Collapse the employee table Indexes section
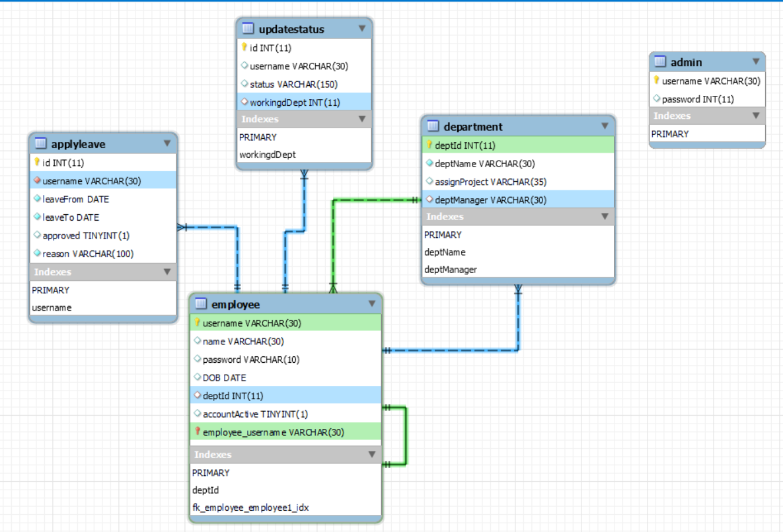The width and height of the screenshot is (783, 532). coord(372,454)
